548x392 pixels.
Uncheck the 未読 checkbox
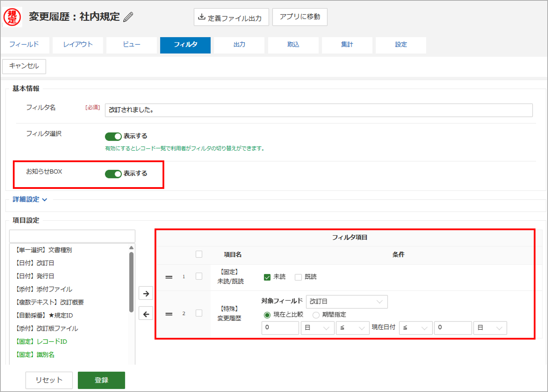click(267, 277)
